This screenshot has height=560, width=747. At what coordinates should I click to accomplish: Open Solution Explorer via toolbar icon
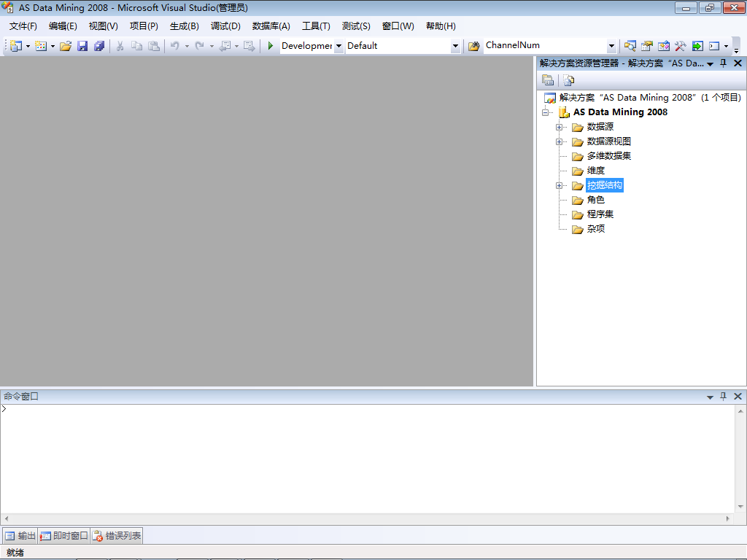tap(630, 46)
